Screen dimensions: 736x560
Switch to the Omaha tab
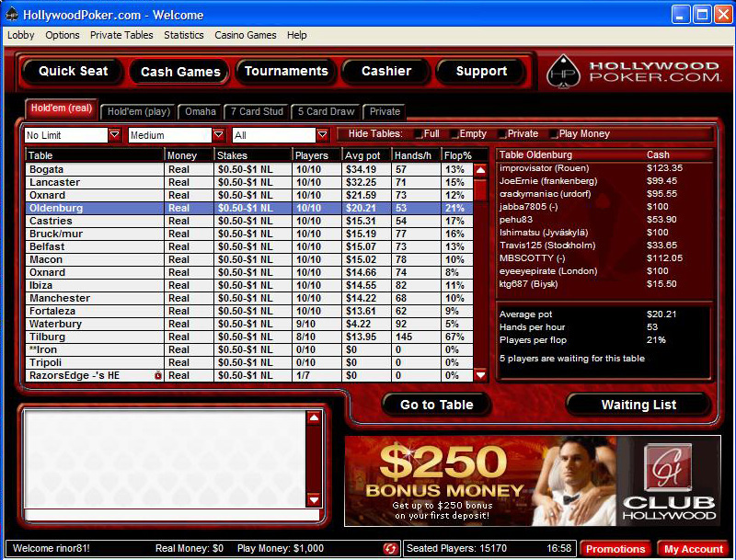click(x=201, y=111)
